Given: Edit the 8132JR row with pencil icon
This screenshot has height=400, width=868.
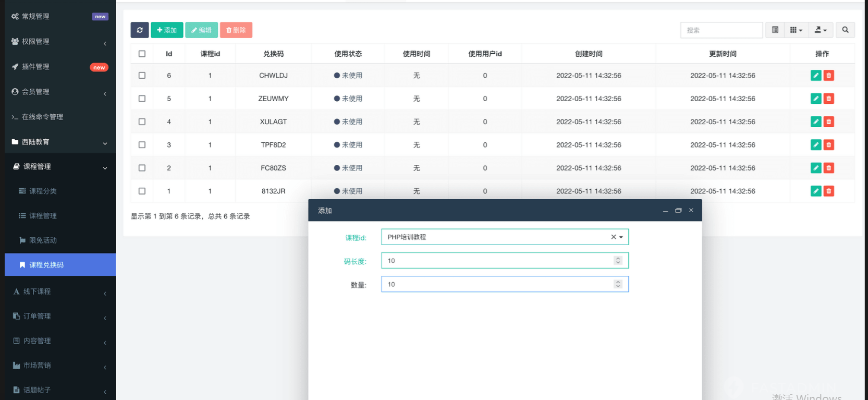Looking at the screenshot, I should pos(816,191).
